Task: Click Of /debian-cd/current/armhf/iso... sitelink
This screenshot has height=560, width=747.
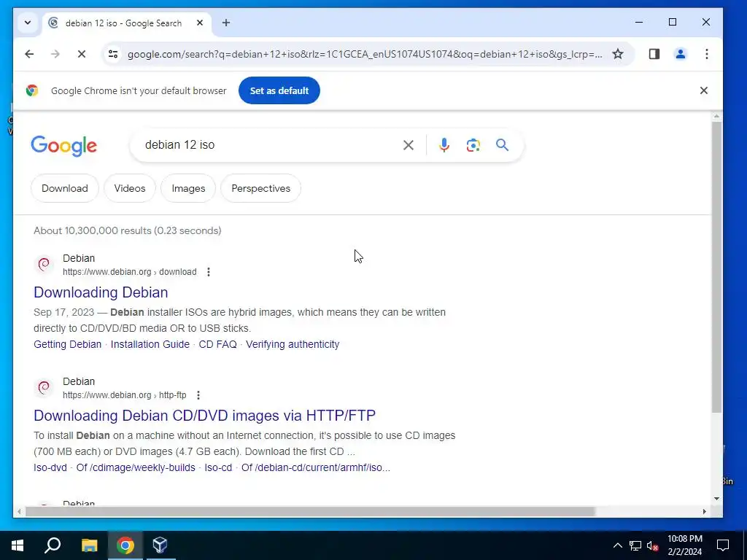Action: pyautogui.click(x=316, y=467)
